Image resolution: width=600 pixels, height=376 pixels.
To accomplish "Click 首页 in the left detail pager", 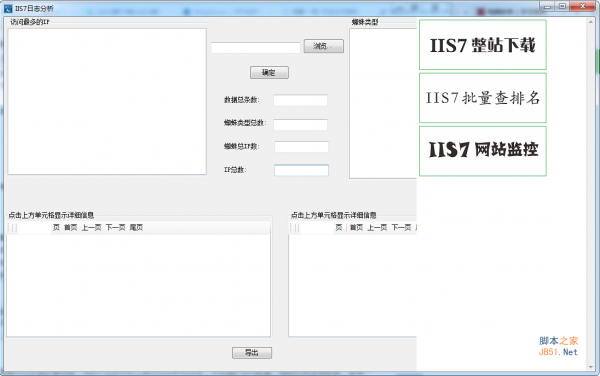I will (x=70, y=228).
